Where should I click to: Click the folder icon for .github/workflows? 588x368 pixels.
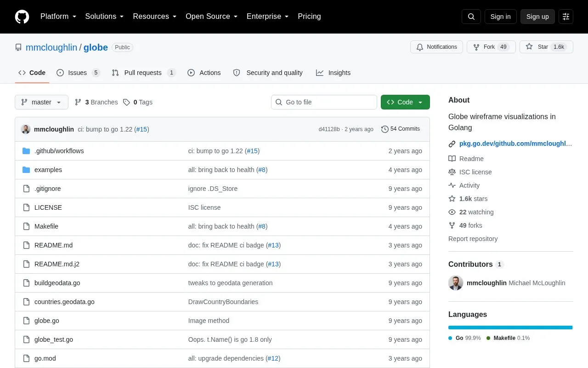coord(26,151)
